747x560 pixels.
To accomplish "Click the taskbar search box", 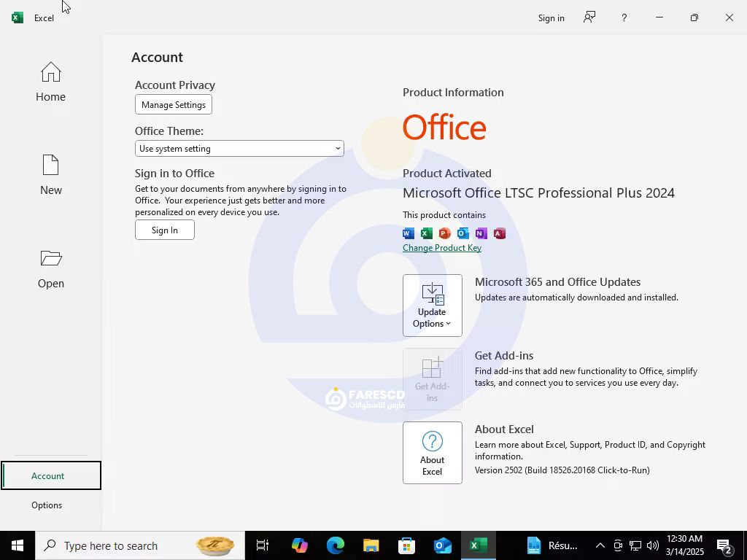I will 139,545.
